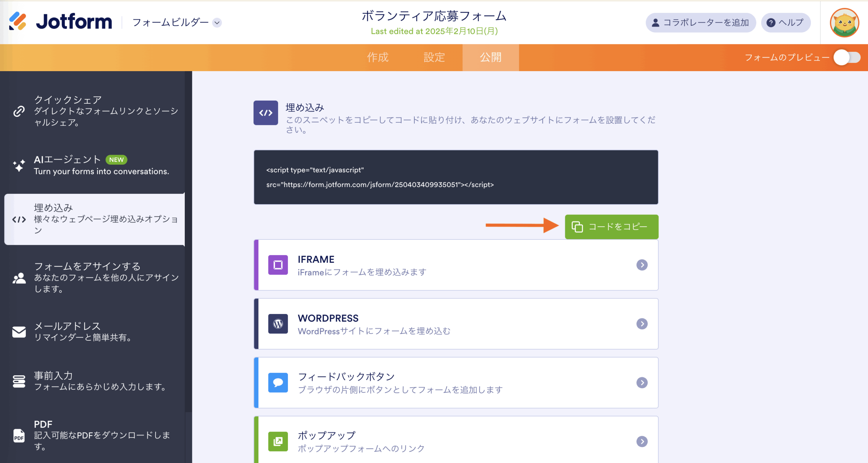Screen dimensions: 868x463
Task: Click the Assign Form people icon
Action: click(19, 278)
